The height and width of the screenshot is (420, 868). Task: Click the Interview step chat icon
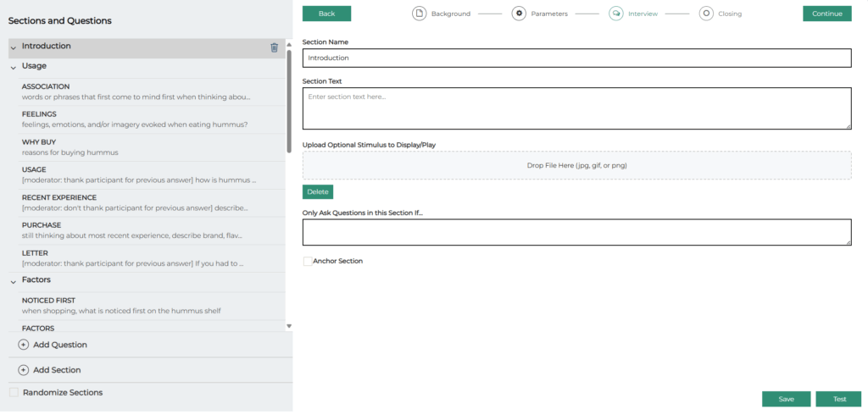pos(616,14)
